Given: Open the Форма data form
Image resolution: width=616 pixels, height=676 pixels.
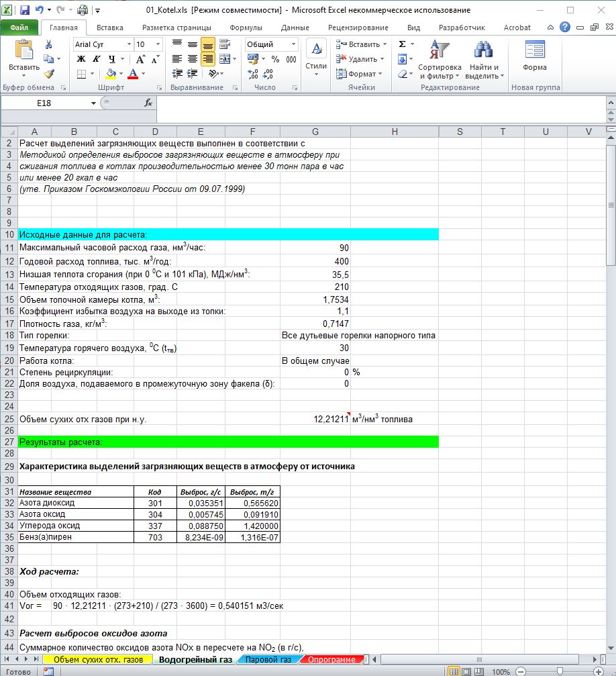Looking at the screenshot, I should pyautogui.click(x=535, y=55).
